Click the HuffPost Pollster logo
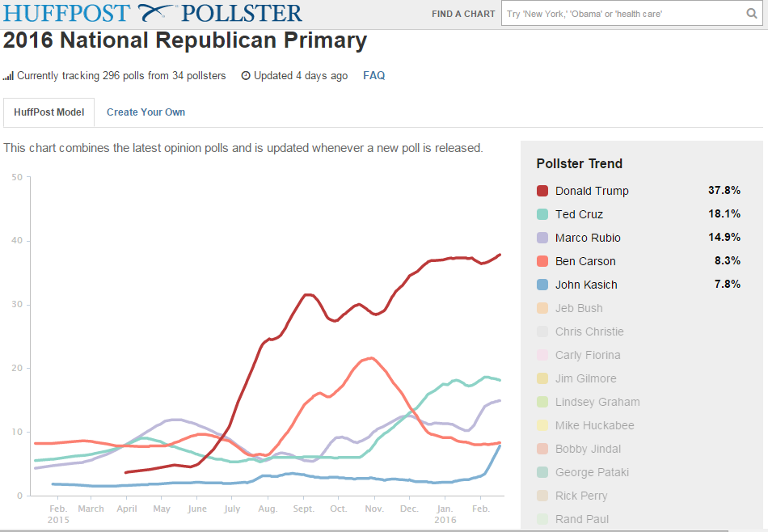Viewport: 768px width, 532px height. tap(153, 13)
